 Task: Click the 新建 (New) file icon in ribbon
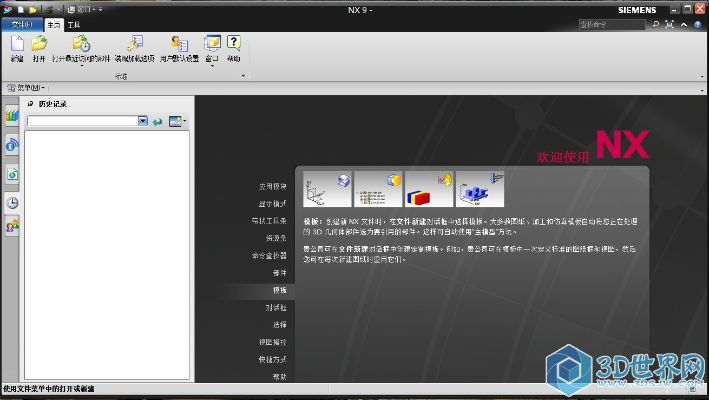click(x=17, y=44)
